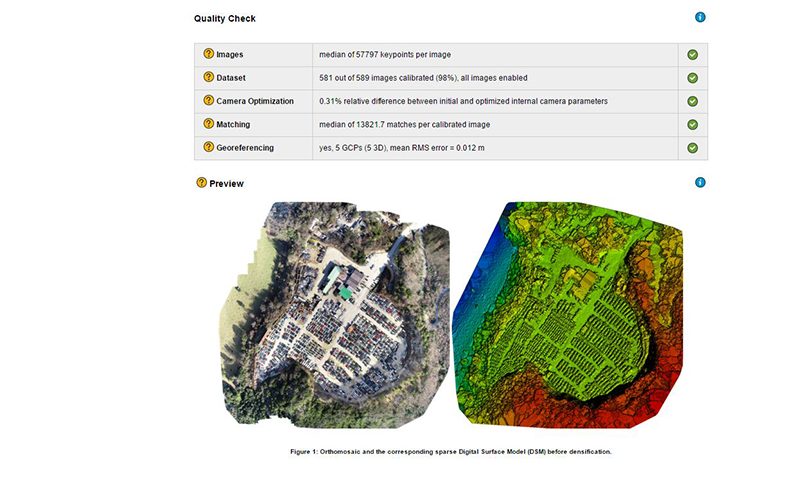800x480 pixels.
Task: Click the Camera Optimization row label
Action: pos(255,101)
